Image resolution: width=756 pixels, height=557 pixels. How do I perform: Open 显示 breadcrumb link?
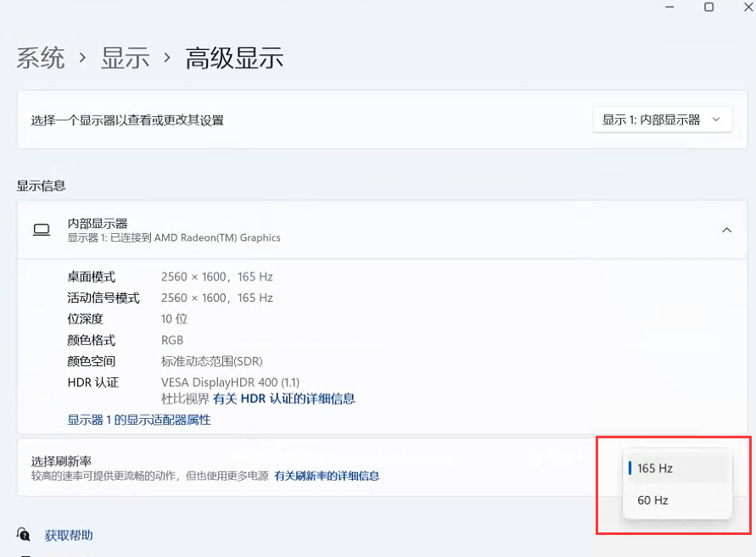[x=126, y=58]
